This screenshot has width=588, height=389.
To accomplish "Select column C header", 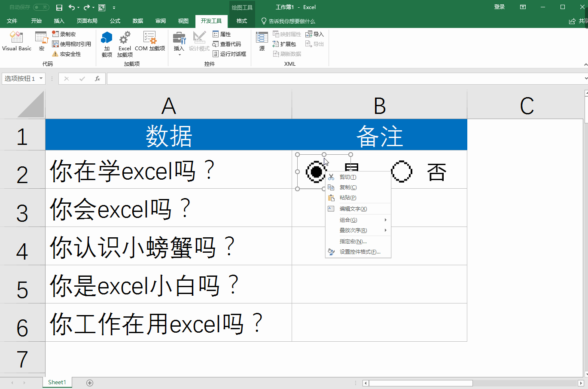I will coord(527,105).
